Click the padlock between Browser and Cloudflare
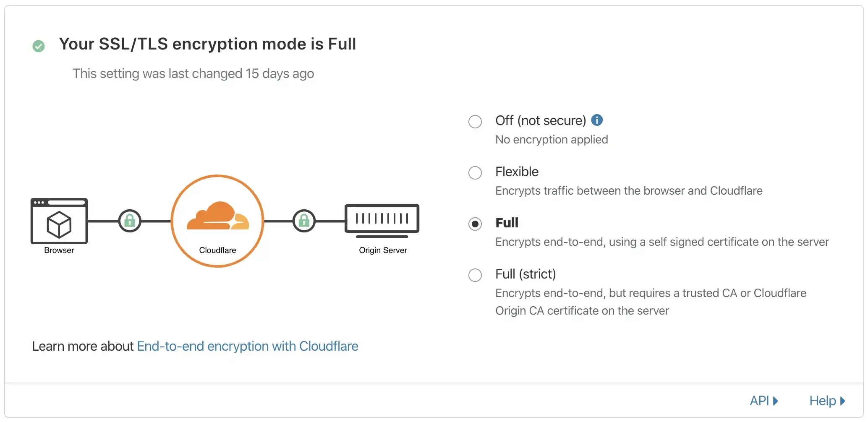This screenshot has height=422, width=868. (130, 221)
